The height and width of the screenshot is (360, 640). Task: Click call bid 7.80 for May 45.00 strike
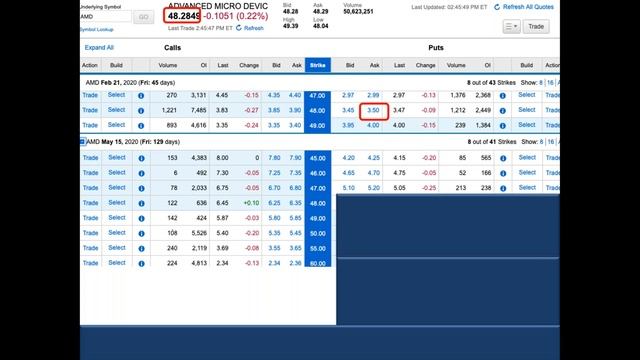click(274, 158)
